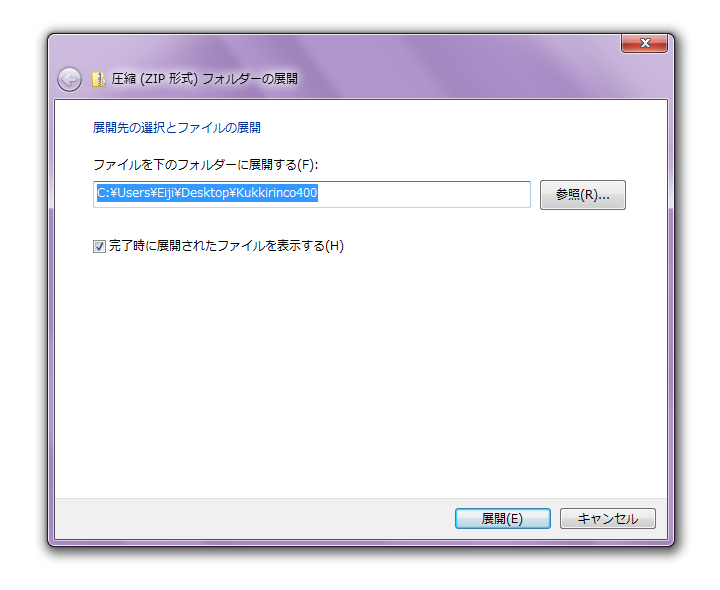The image size is (720, 590).
Task: Click the destination folder path field
Action: point(312,194)
